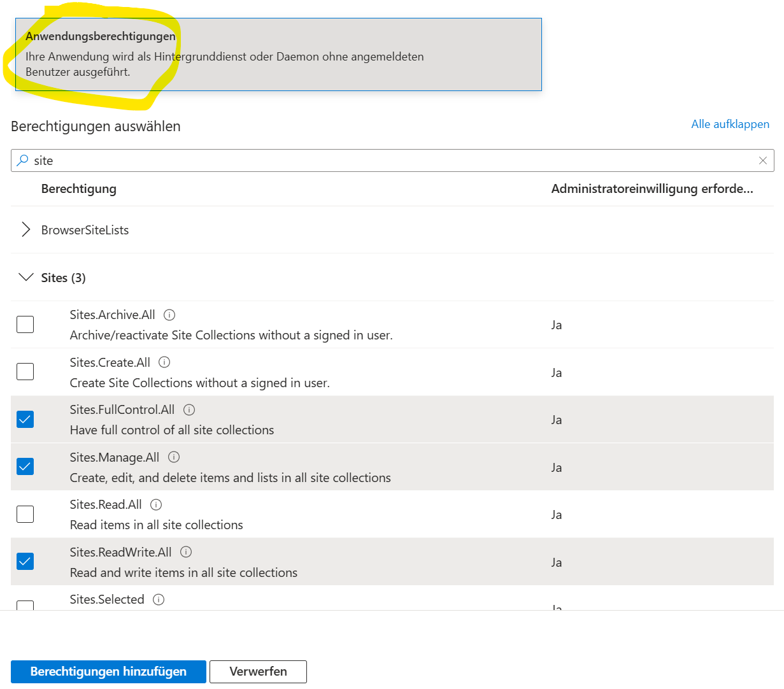Click the Alle aufklappen link
This screenshot has height=689, width=784.
point(730,124)
